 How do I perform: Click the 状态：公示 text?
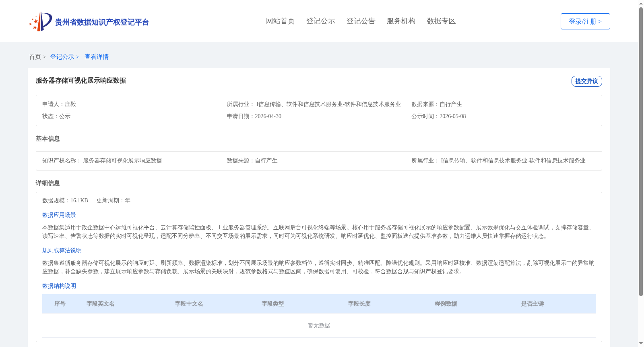[56, 116]
